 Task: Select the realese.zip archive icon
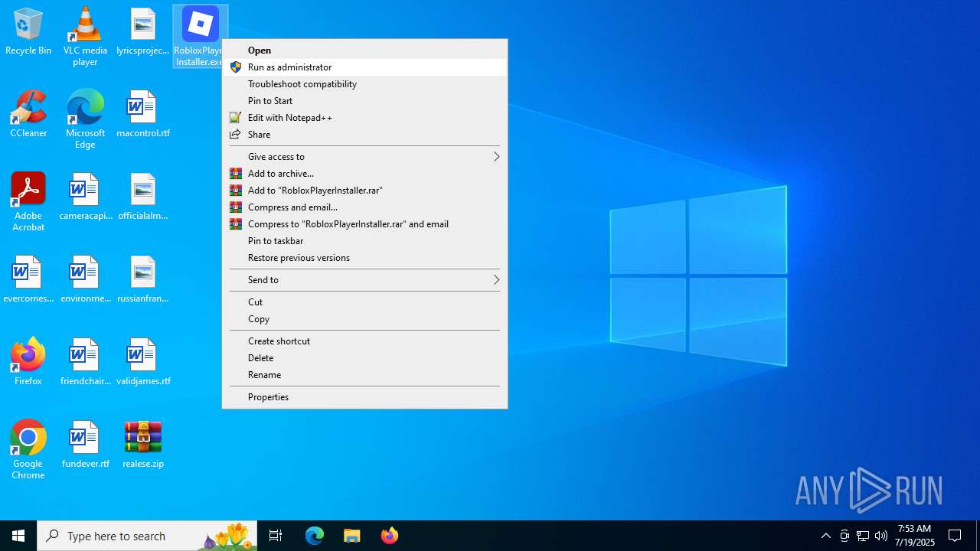pos(143,445)
